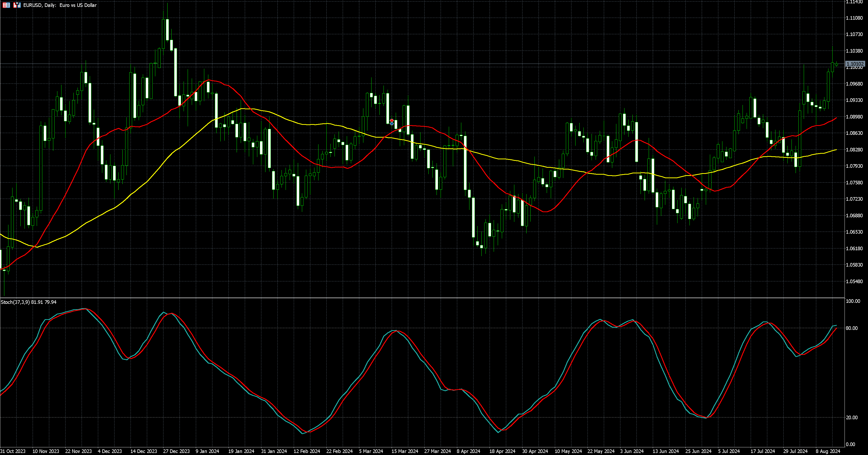The width and height of the screenshot is (868, 455).
Task: Click the 0.00 stochastic scale label
Action: tap(850, 444)
